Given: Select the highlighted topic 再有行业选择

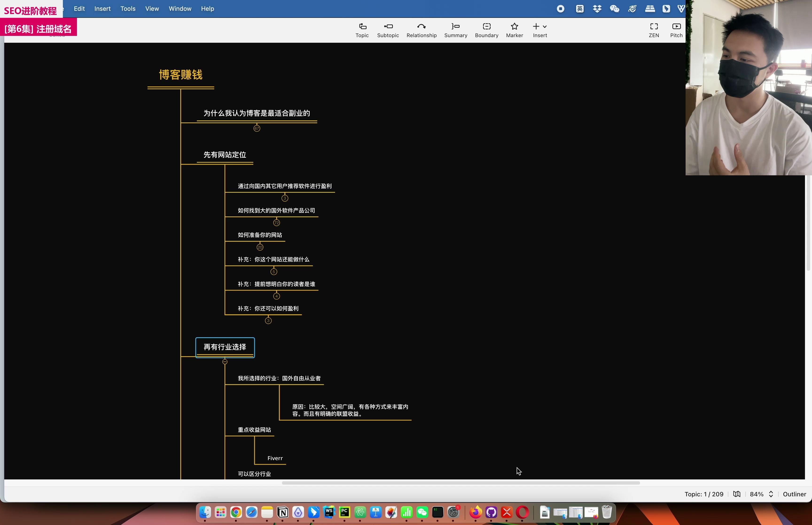Looking at the screenshot, I should (225, 347).
